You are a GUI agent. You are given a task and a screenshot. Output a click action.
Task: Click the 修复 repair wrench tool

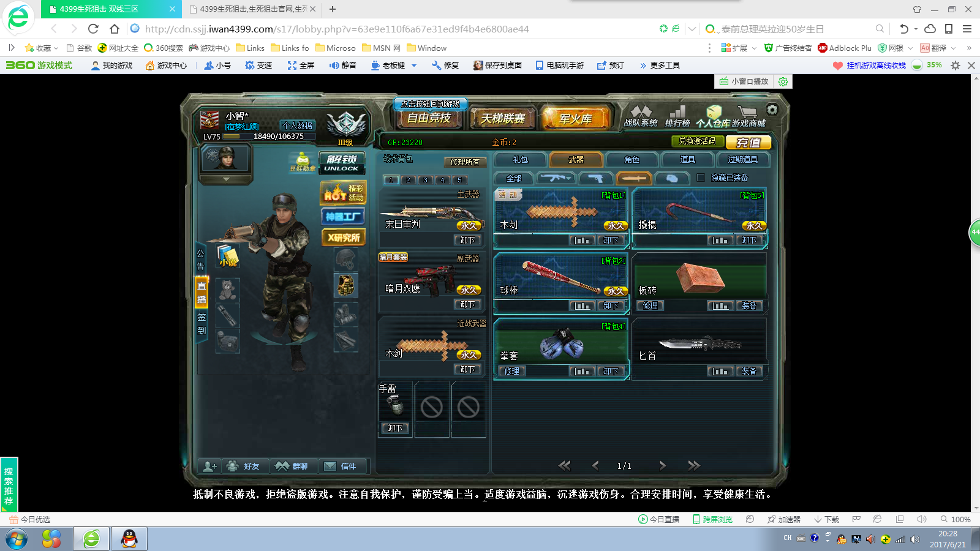pyautogui.click(x=445, y=66)
